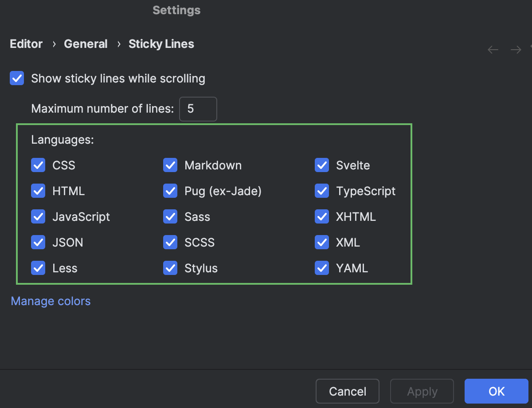Viewport: 532px width, 408px height.
Task: Click the back navigation arrow
Action: (493, 50)
